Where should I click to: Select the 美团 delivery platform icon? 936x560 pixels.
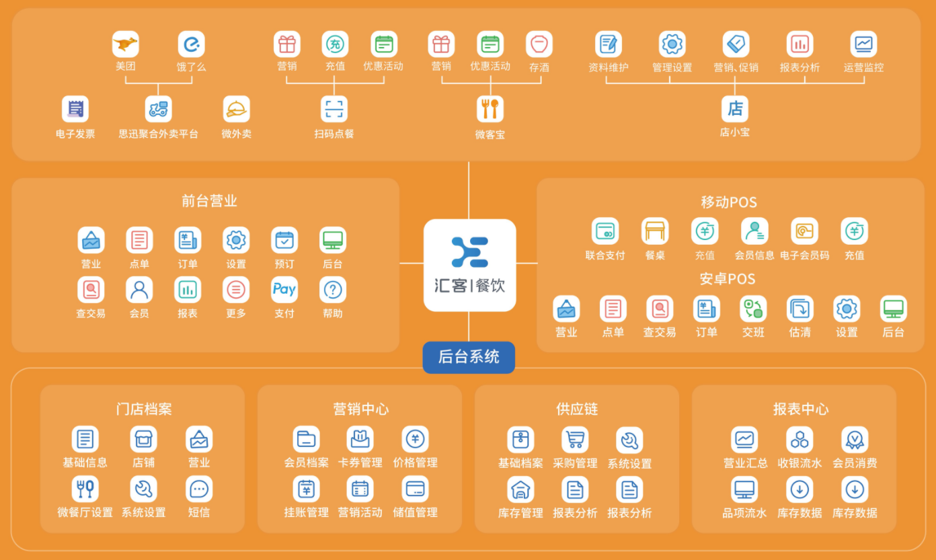coord(125,42)
